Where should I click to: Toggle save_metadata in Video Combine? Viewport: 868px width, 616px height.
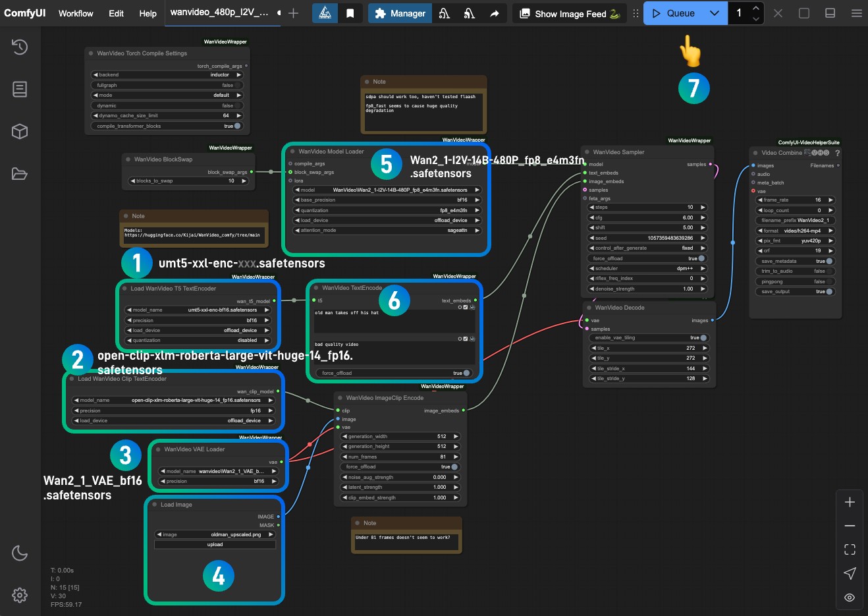pos(830,261)
